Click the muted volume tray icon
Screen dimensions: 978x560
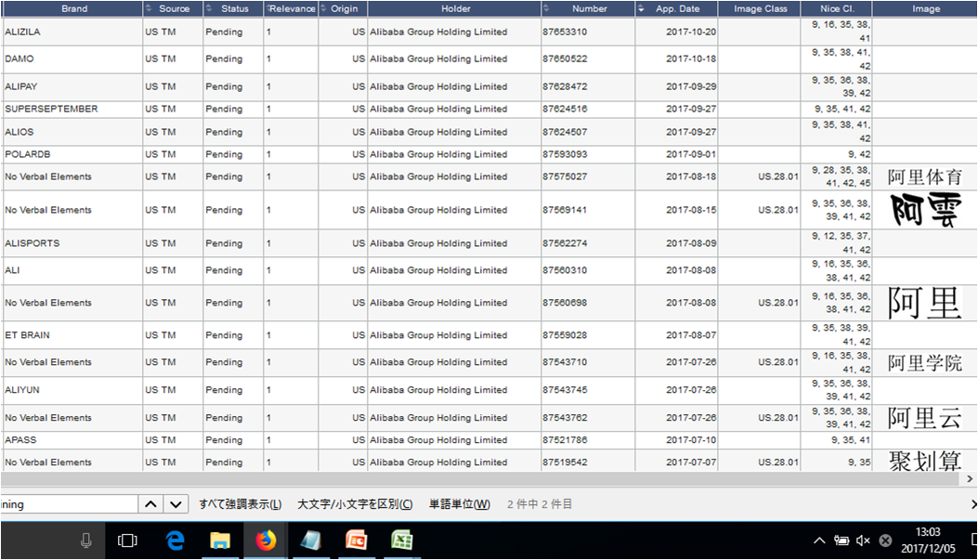pyautogui.click(x=863, y=540)
